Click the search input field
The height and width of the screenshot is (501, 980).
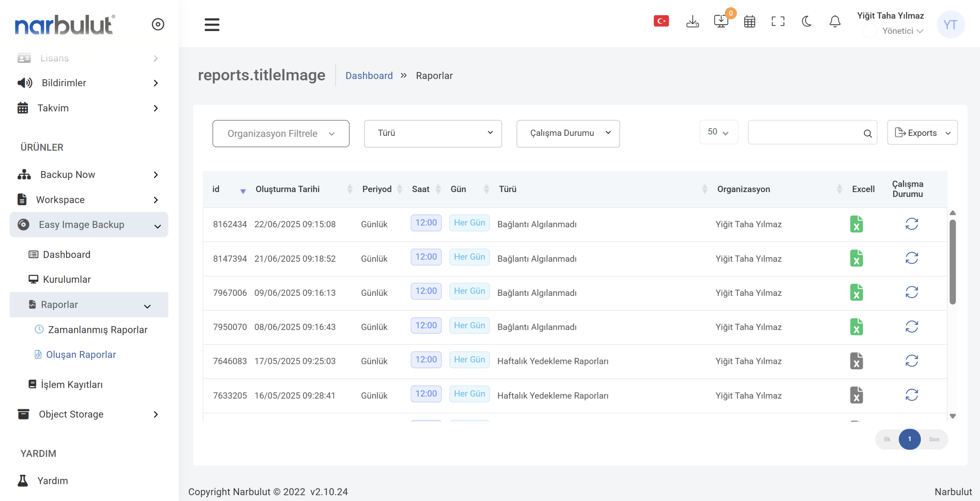804,133
